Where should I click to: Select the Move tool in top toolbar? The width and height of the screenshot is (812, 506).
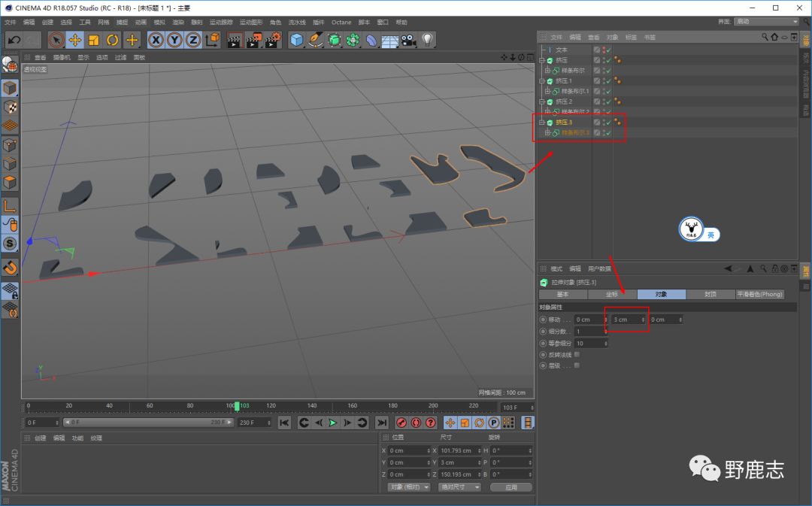75,40
